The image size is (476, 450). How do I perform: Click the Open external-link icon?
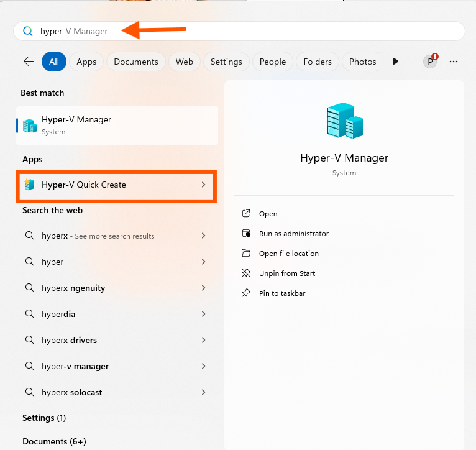246,213
